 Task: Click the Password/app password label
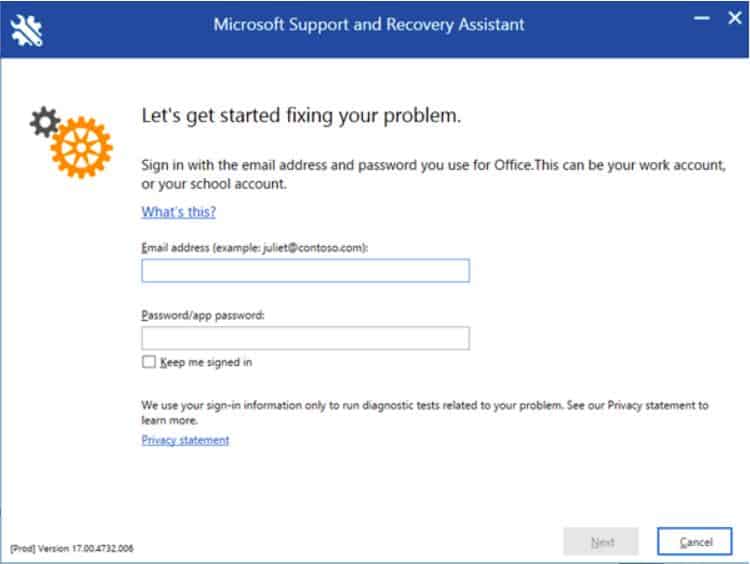[203, 315]
